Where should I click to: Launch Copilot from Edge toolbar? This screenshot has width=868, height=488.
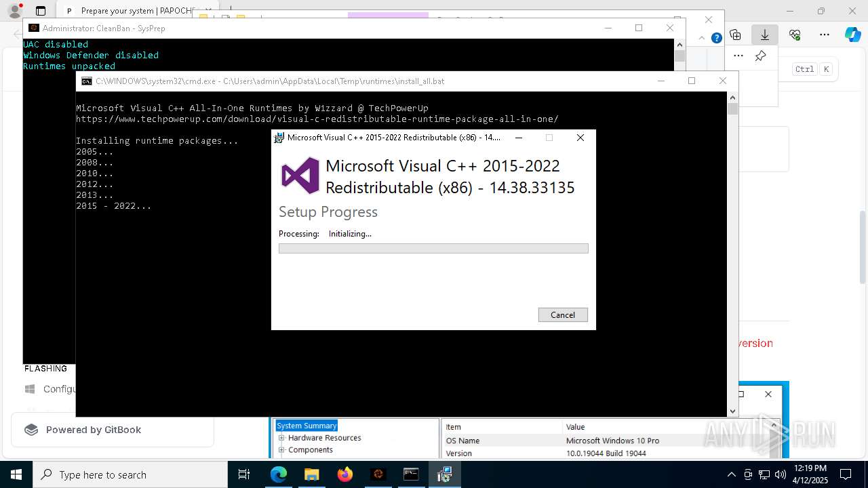pyautogui.click(x=852, y=35)
